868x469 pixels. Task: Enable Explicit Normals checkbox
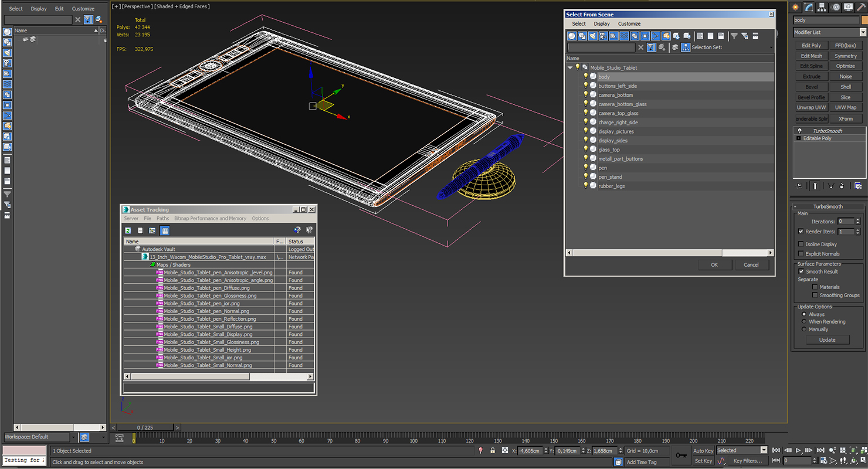coord(801,254)
